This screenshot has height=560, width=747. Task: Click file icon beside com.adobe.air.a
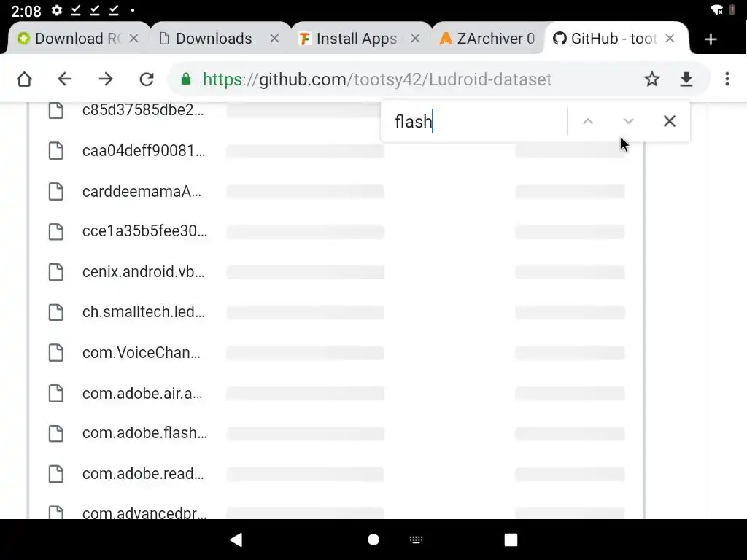[56, 393]
